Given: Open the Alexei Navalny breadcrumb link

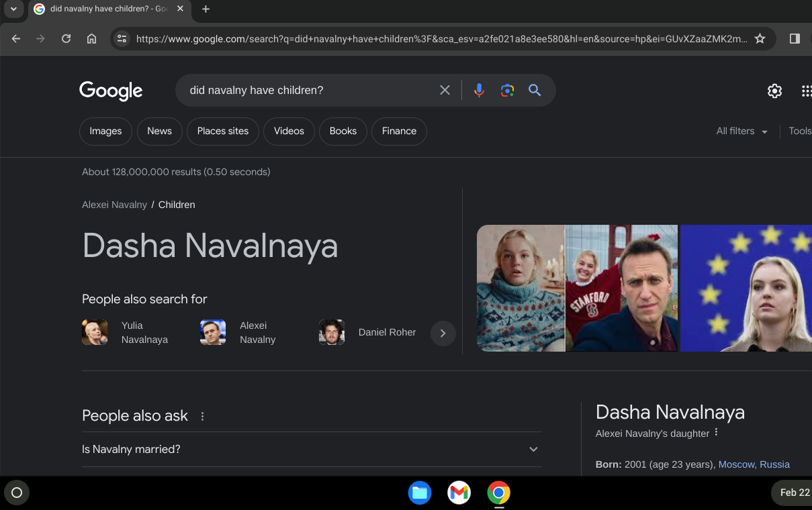Looking at the screenshot, I should (114, 205).
